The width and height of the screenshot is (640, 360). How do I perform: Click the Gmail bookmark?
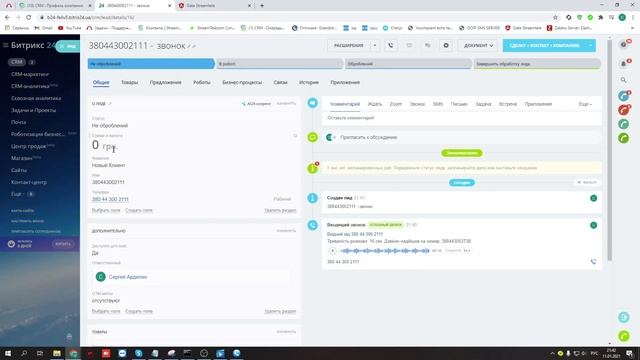[x=43, y=28]
